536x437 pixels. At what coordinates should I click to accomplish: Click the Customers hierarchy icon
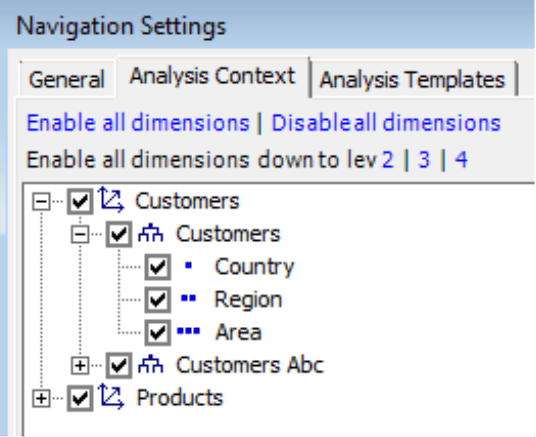150,234
